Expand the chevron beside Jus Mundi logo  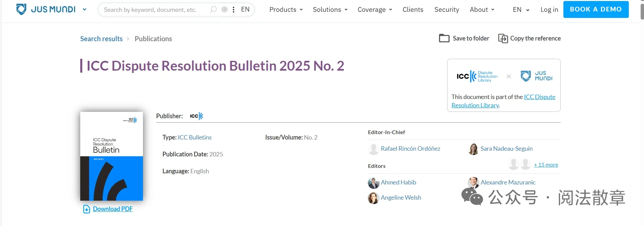coord(84,9)
